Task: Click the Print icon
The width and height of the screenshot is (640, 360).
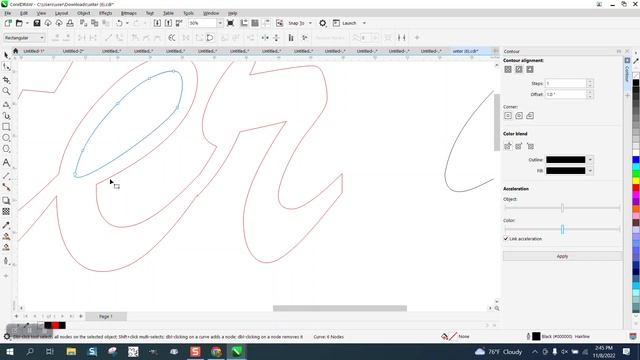Action: tap(70, 23)
